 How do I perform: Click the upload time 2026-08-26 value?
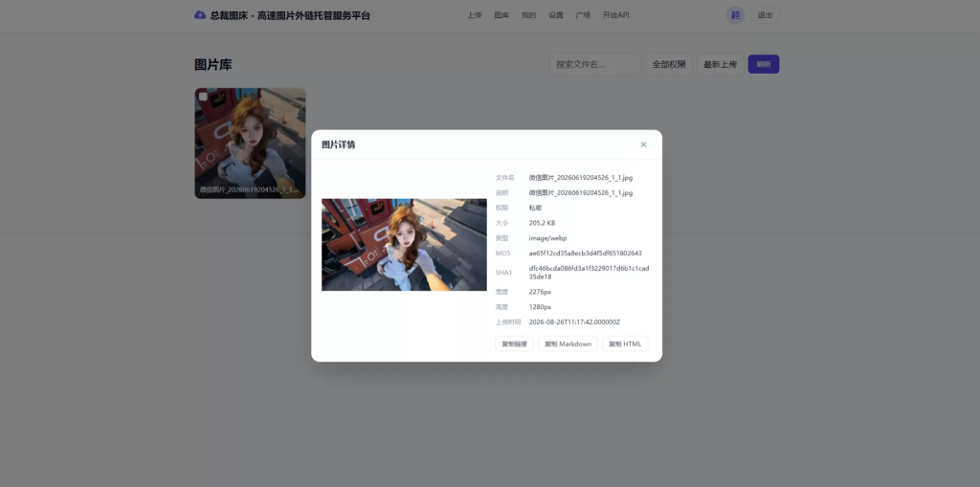click(574, 322)
